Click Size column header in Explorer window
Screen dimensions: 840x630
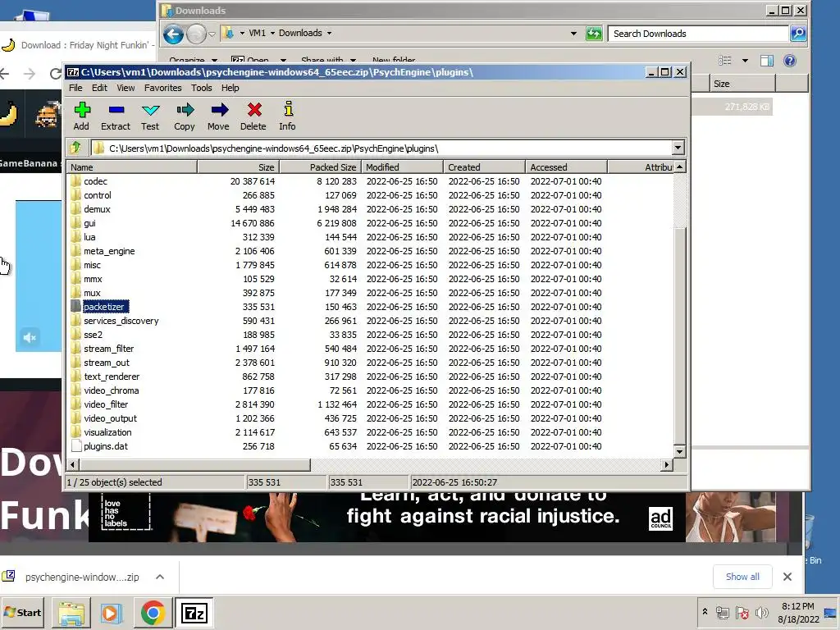[742, 84]
